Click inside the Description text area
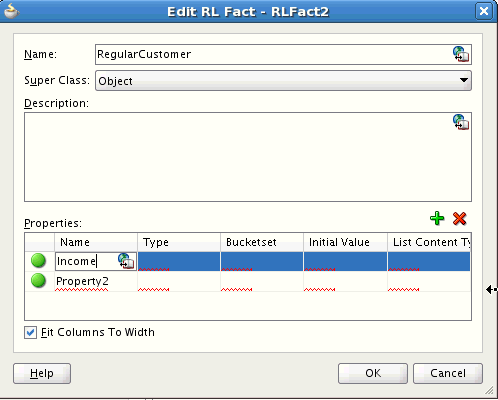Screen dimensions: 498x400 pyautogui.click(x=248, y=157)
